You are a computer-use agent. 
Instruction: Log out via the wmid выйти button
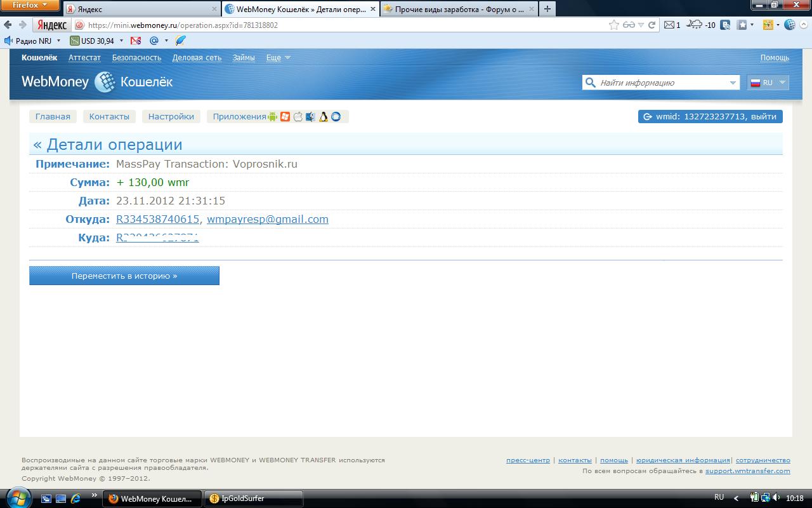(710, 117)
